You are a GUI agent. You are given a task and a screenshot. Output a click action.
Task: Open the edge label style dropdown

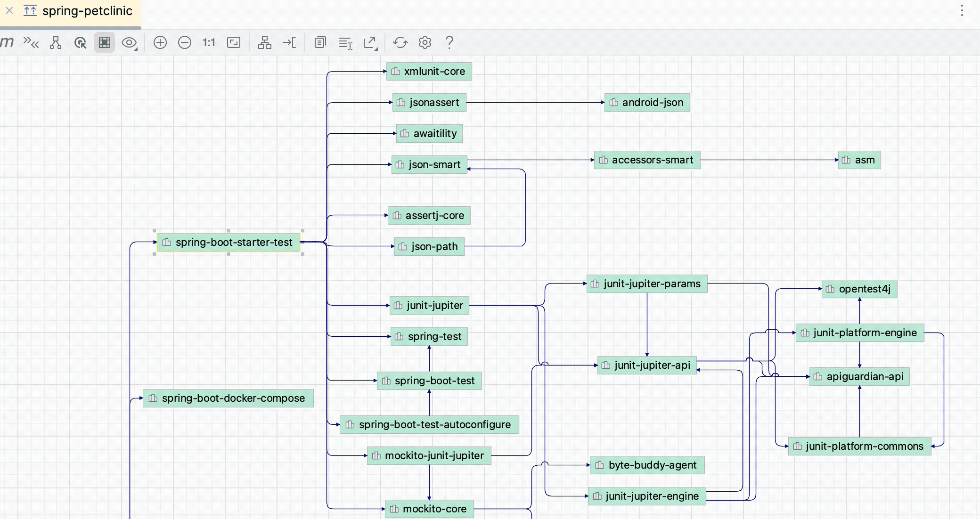(x=346, y=42)
